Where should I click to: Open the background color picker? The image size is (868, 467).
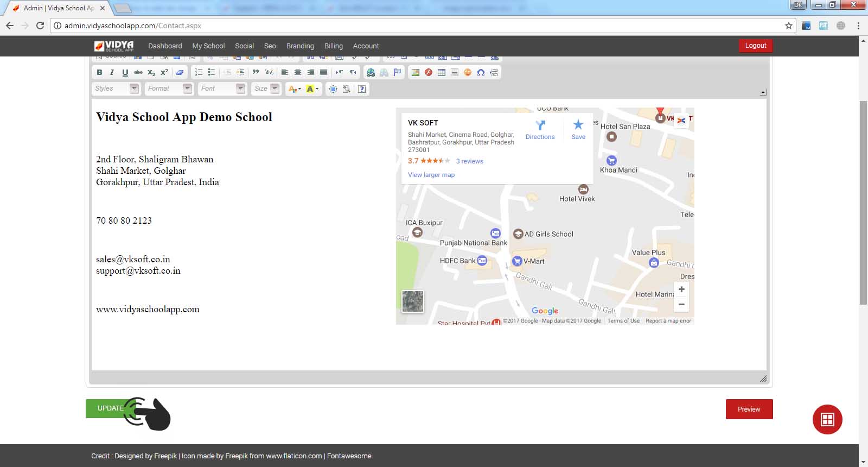click(312, 89)
